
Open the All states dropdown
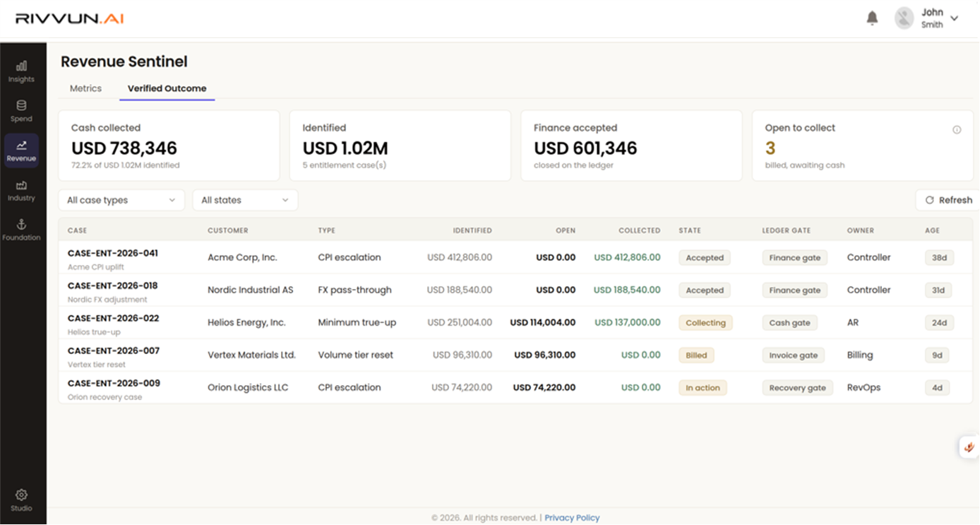pyautogui.click(x=245, y=200)
